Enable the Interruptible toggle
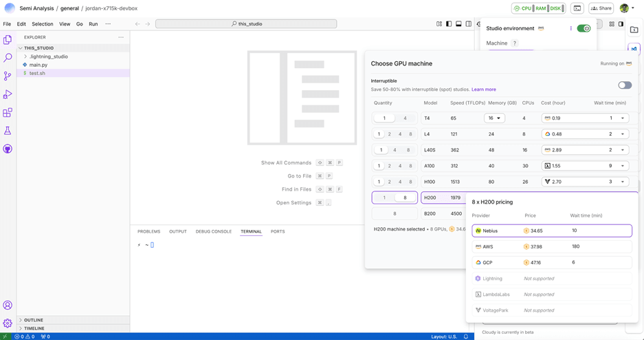 tap(625, 85)
